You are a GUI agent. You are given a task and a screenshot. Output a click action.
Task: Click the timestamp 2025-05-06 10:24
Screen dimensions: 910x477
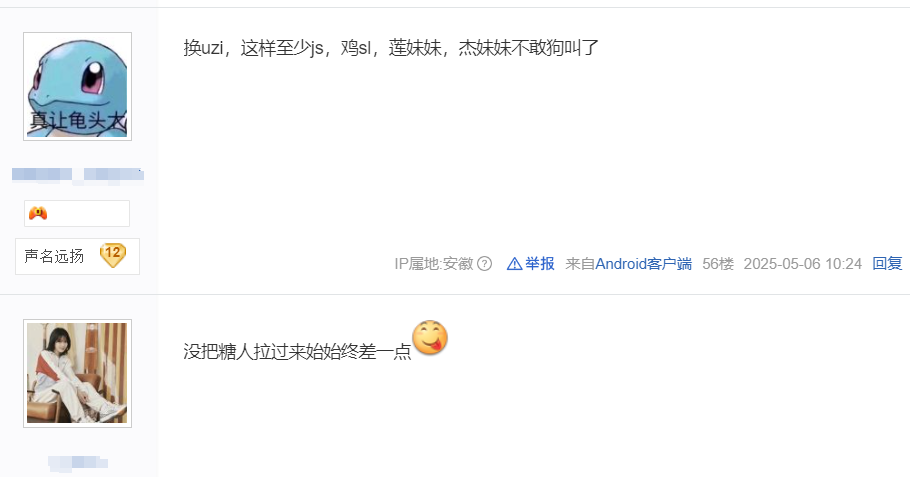[803, 264]
